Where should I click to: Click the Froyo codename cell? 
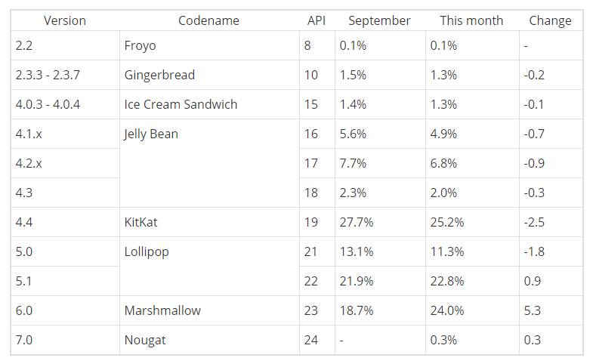(x=140, y=46)
